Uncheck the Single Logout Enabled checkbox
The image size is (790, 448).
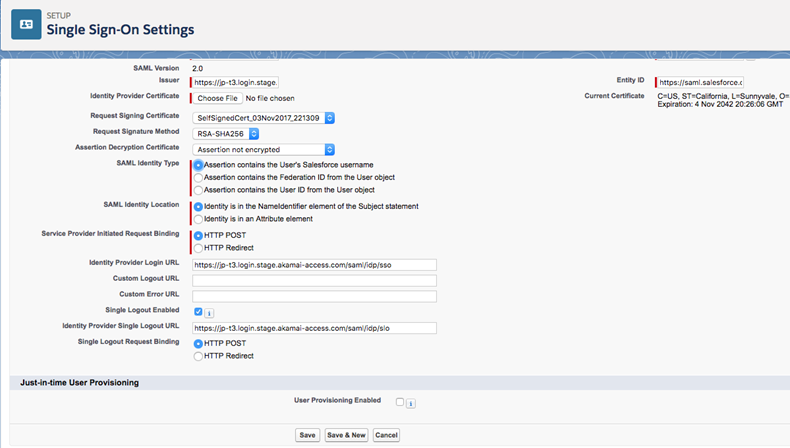(198, 312)
